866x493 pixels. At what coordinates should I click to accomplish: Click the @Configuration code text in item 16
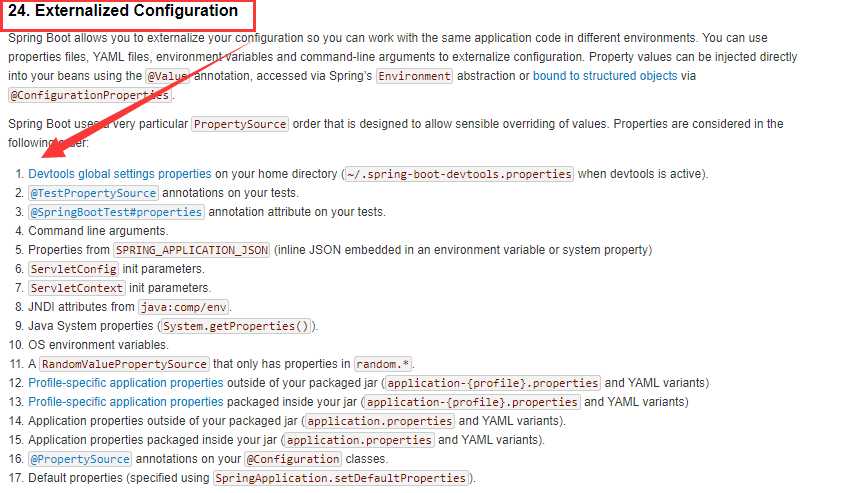(x=293, y=459)
